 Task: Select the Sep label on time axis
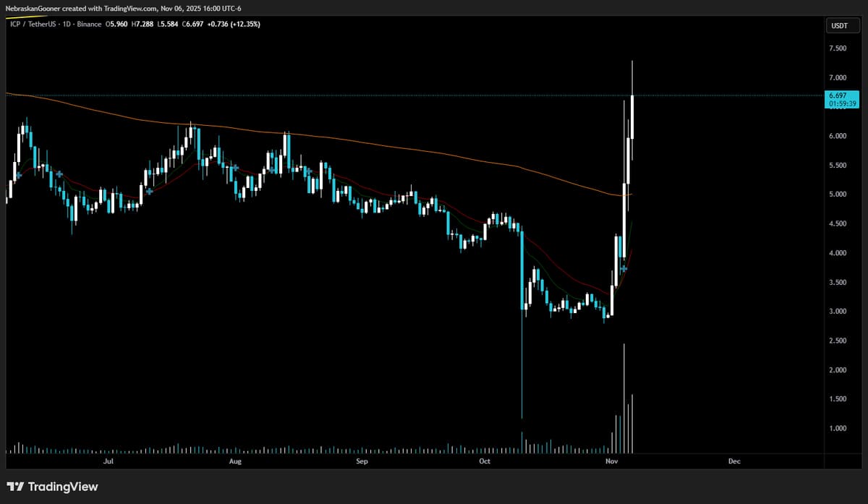click(x=362, y=461)
